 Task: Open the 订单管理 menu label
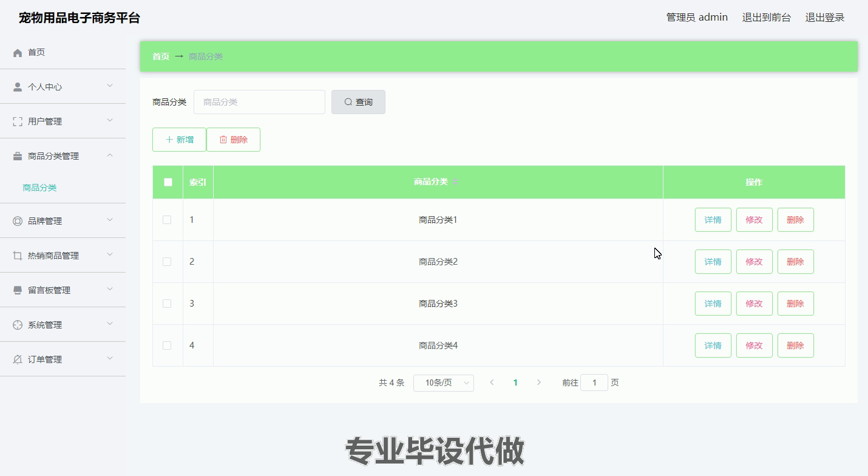45,359
